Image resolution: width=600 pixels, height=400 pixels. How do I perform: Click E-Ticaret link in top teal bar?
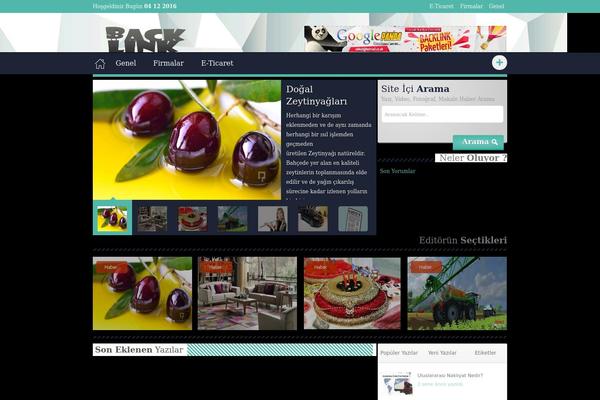pos(441,6)
